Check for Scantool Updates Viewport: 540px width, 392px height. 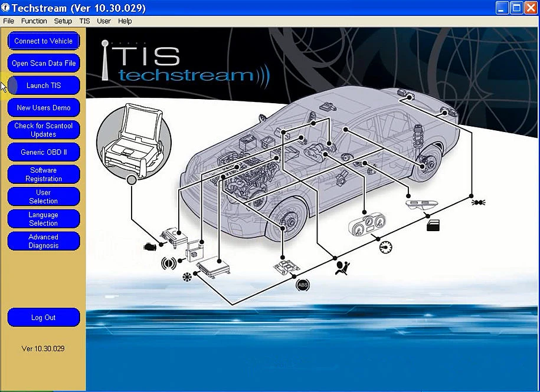pyautogui.click(x=44, y=130)
